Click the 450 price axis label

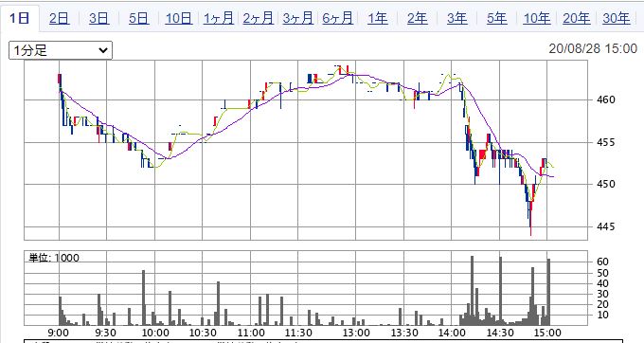[x=606, y=184]
